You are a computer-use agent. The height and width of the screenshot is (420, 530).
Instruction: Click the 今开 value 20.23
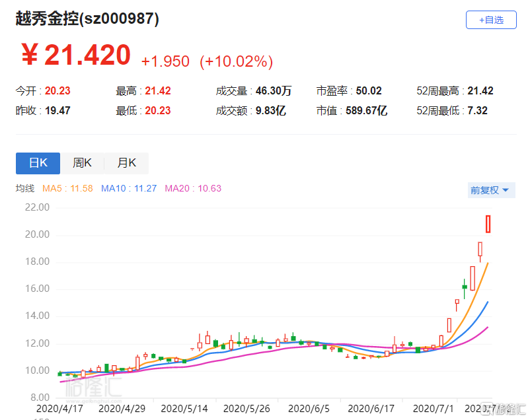click(x=57, y=91)
